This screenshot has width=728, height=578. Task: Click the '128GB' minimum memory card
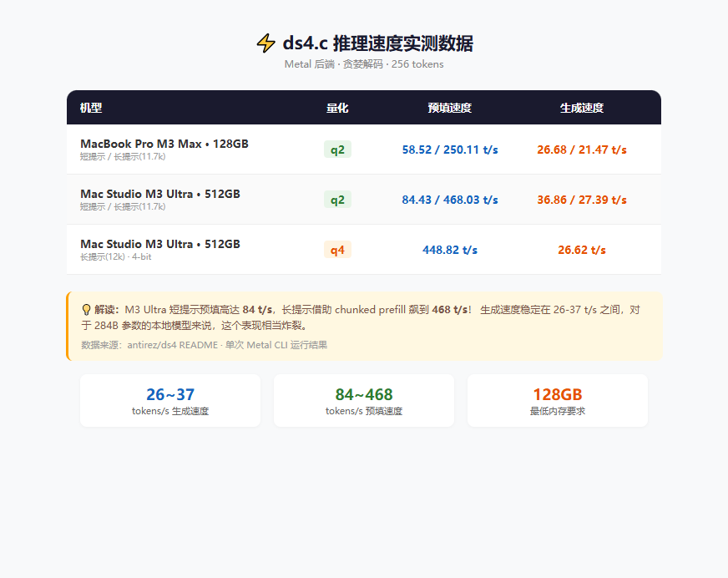point(558,401)
